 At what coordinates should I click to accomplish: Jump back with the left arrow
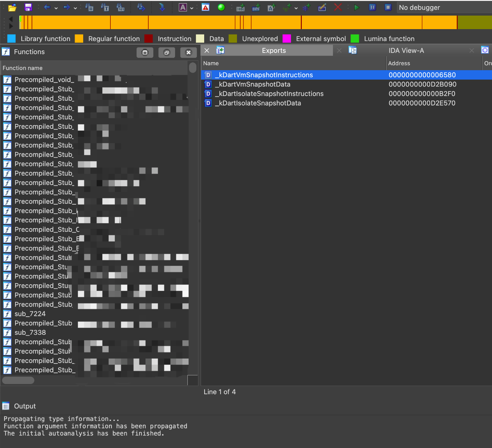pyautogui.click(x=47, y=7)
